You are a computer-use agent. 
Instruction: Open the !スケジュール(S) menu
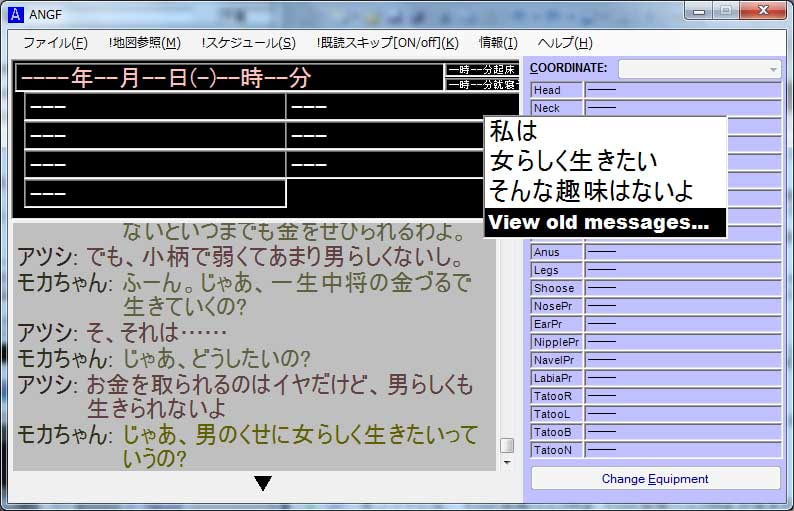pos(248,43)
